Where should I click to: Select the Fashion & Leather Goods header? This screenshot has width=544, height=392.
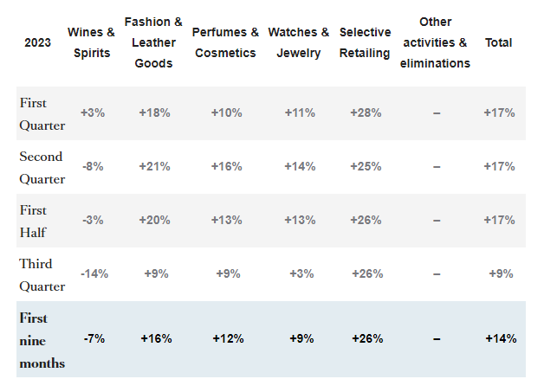tap(153, 42)
